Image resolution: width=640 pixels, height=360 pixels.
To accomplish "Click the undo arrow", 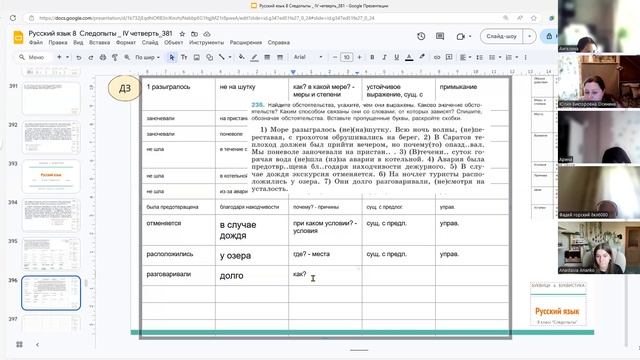I will pos(79,58).
